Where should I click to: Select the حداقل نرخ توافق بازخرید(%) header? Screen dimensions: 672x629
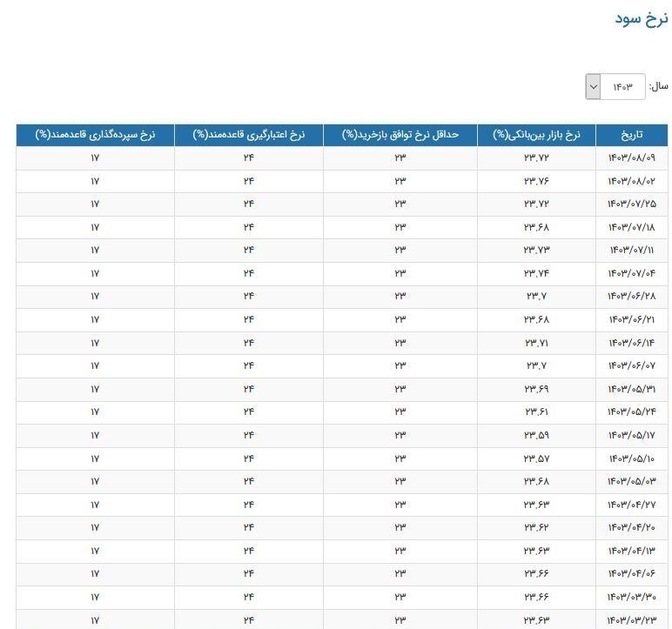pos(400,135)
